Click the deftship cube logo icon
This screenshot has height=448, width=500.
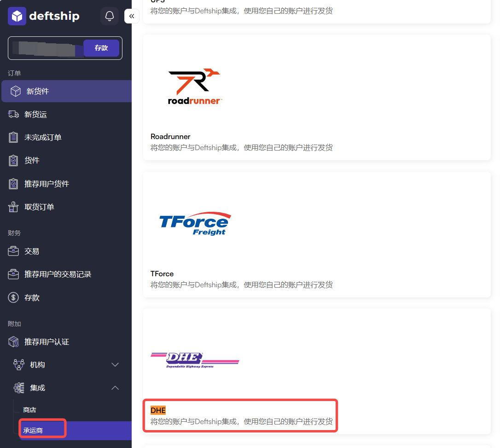[x=17, y=16]
